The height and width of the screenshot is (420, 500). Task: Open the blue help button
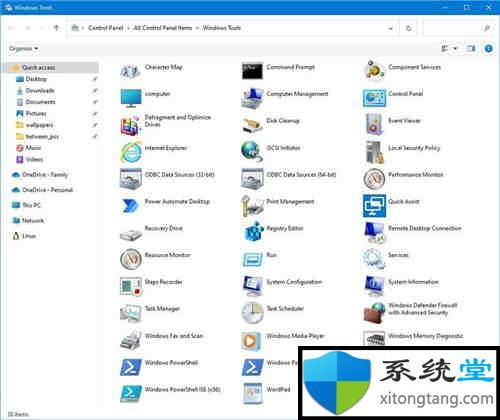(488, 49)
